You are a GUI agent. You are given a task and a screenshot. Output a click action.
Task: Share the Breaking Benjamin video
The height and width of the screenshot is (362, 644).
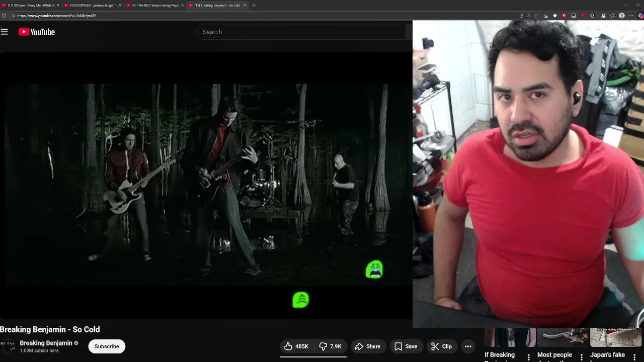click(368, 346)
